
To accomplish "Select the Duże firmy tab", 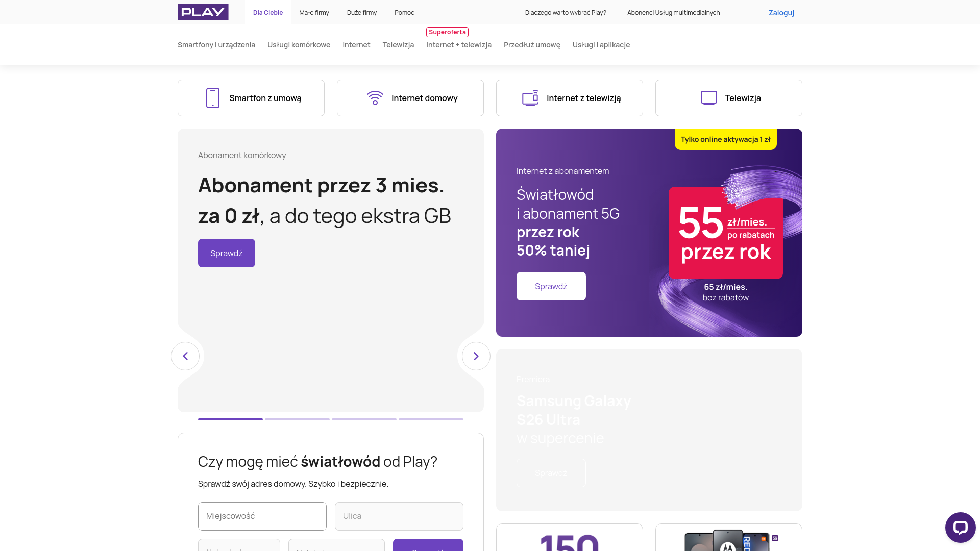I will (x=362, y=12).
